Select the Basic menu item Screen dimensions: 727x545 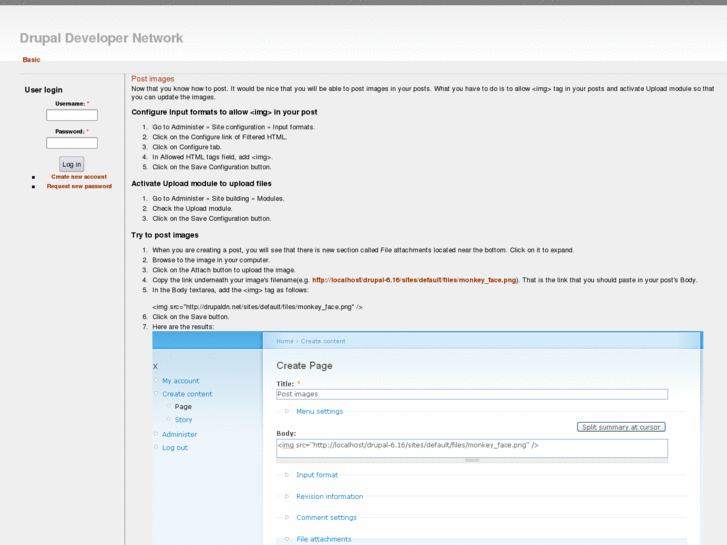pyautogui.click(x=32, y=60)
